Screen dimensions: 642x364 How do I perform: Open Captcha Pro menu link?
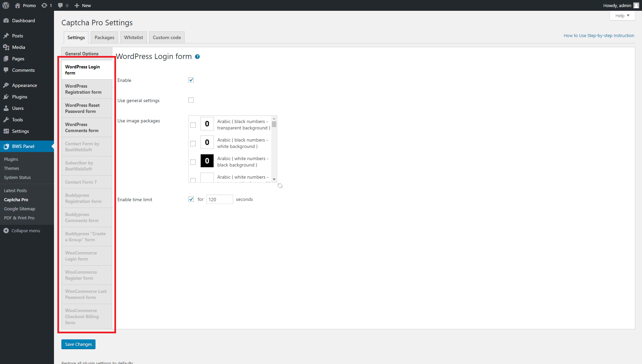pos(16,200)
